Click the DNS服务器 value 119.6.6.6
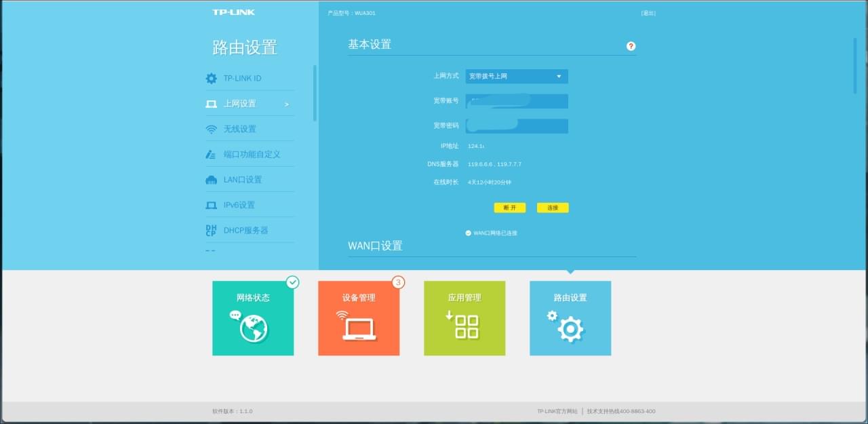868x424 pixels. (x=480, y=164)
